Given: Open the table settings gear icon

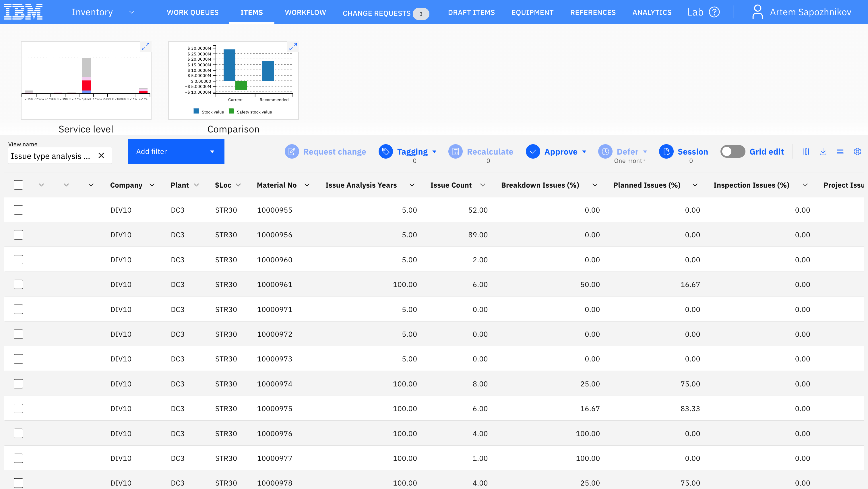Looking at the screenshot, I should pos(858,152).
